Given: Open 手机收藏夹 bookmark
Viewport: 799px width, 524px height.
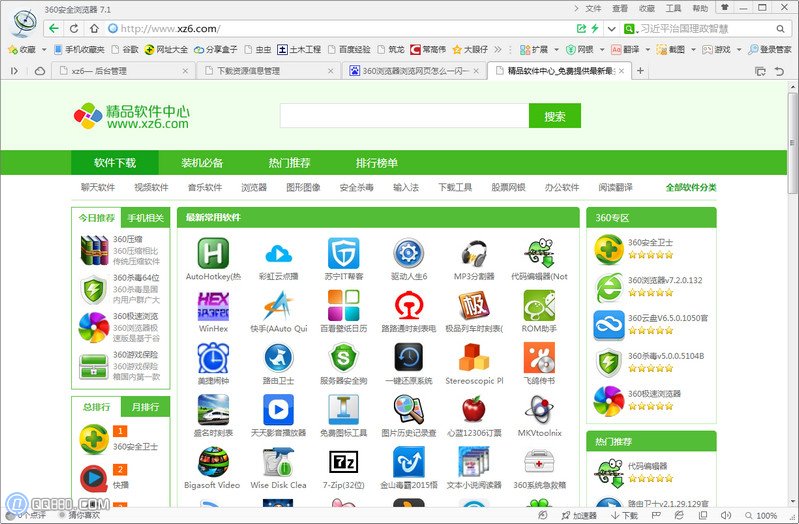Looking at the screenshot, I should 79,49.
